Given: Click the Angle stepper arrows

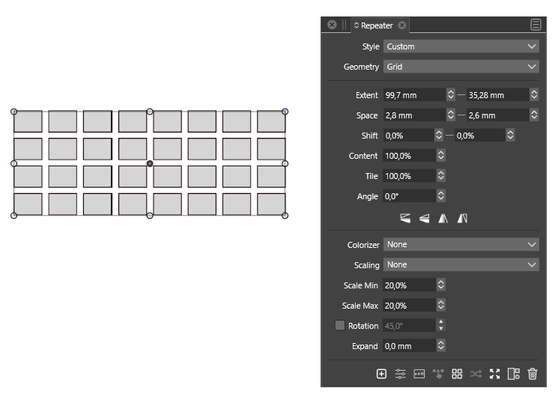Looking at the screenshot, I should [x=441, y=196].
